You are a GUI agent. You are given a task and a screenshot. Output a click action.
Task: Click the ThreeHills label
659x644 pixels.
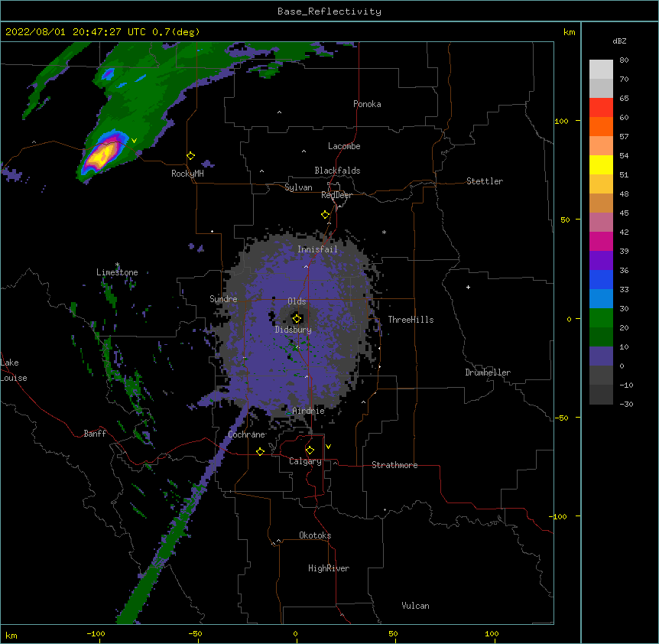pyautogui.click(x=411, y=320)
